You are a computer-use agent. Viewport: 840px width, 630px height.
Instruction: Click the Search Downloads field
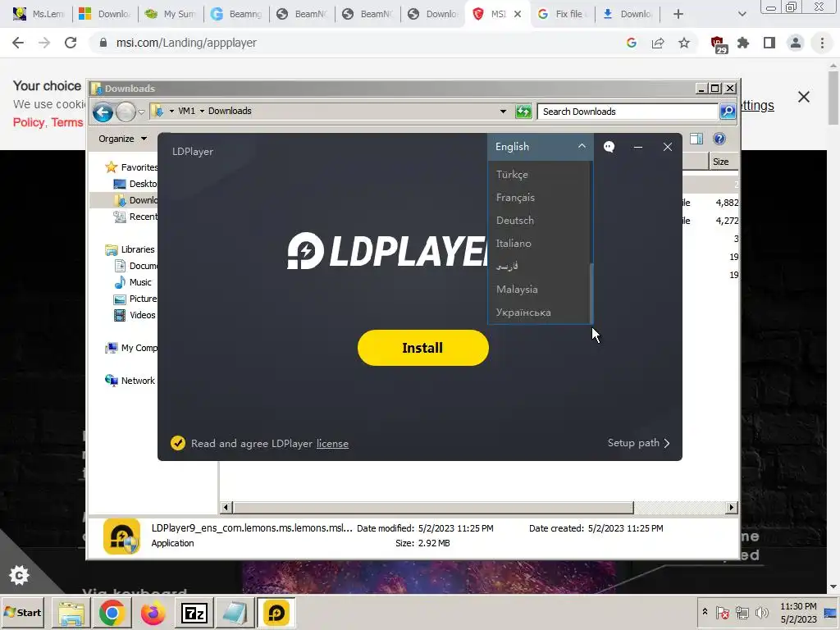628,112
